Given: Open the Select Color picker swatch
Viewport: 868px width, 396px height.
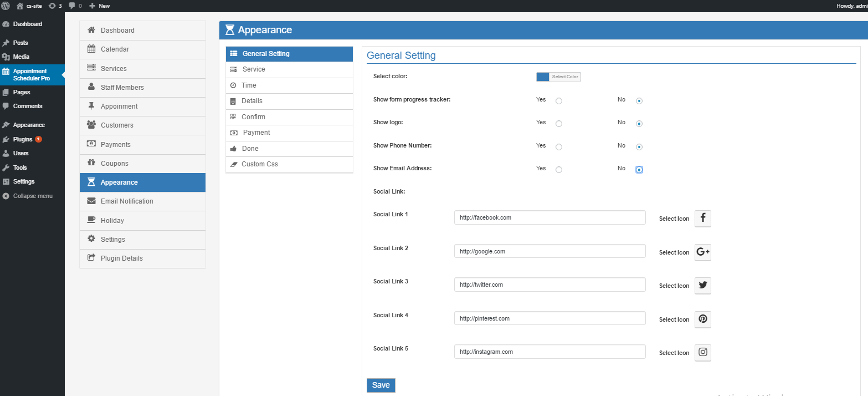Looking at the screenshot, I should pos(543,77).
